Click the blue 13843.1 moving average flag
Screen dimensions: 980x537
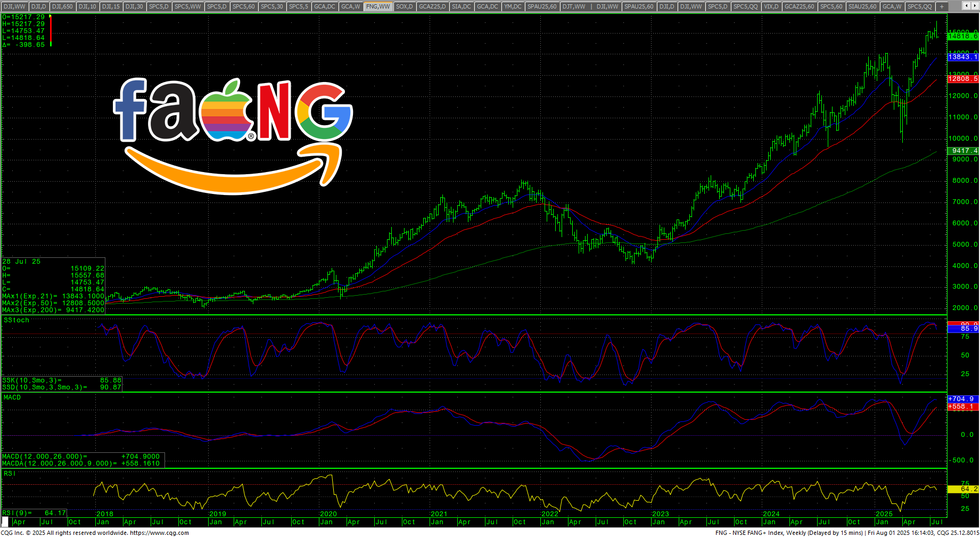[963, 57]
